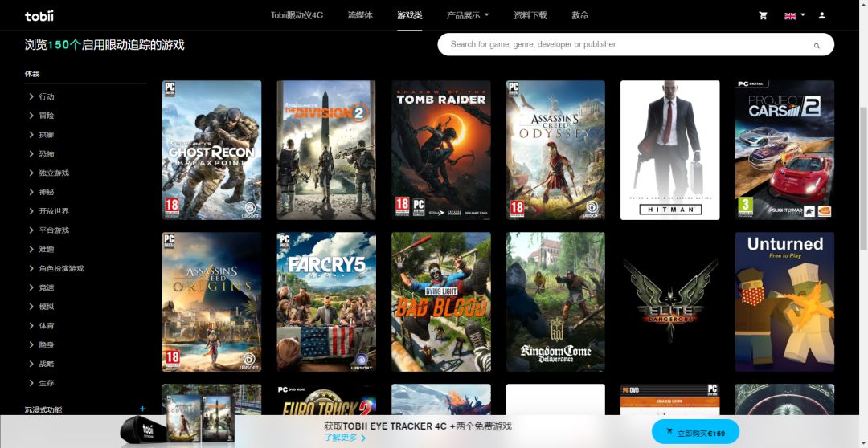Open the Assassin's Creed Odyssey cover

555,150
